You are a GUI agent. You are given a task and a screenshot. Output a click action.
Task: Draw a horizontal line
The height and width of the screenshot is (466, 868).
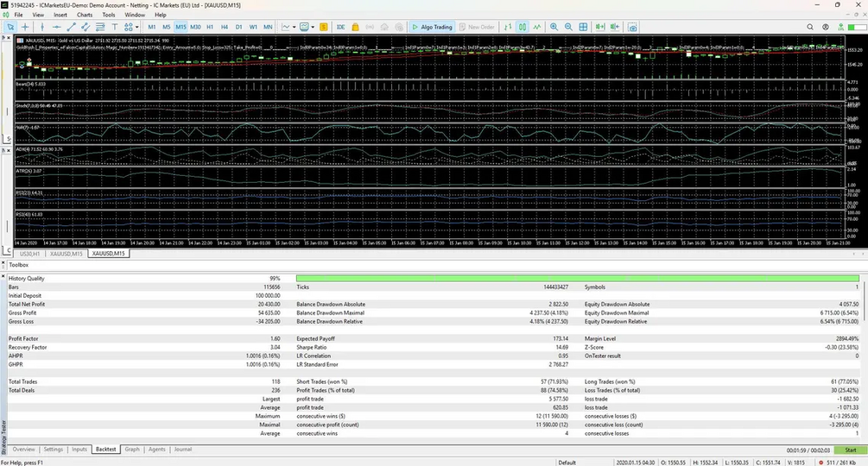(x=56, y=27)
